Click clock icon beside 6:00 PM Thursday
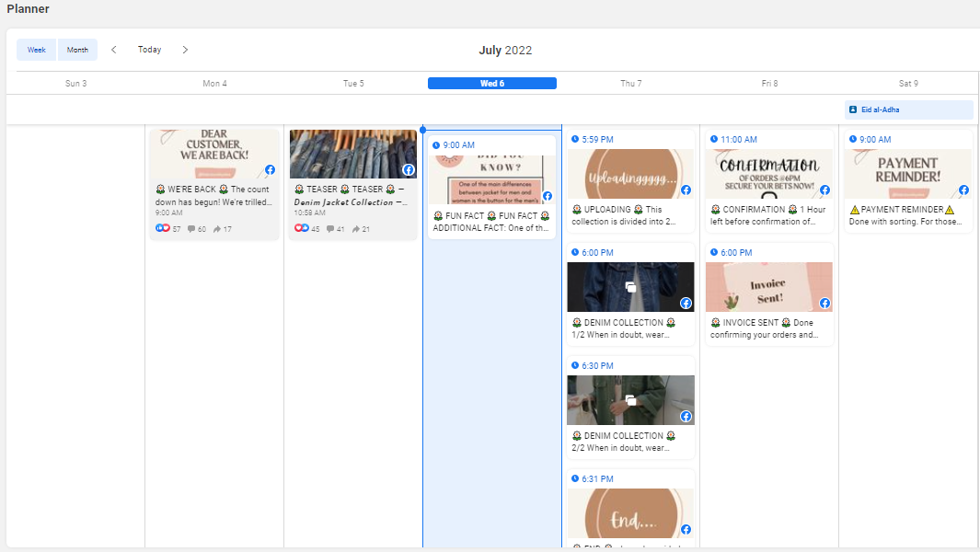This screenshot has width=980, height=552. [x=575, y=253]
